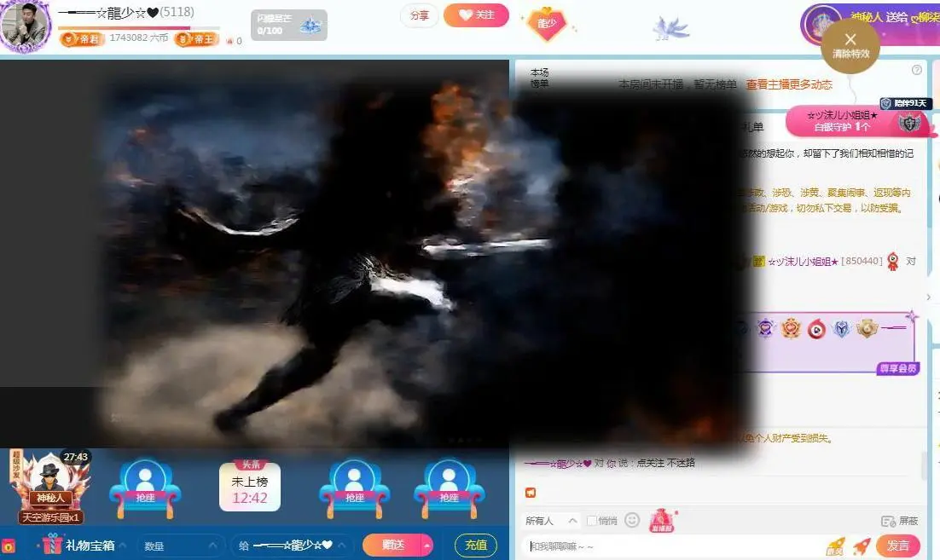Click the red envelope icon bottom-left
940x560 pixels.
(9, 546)
